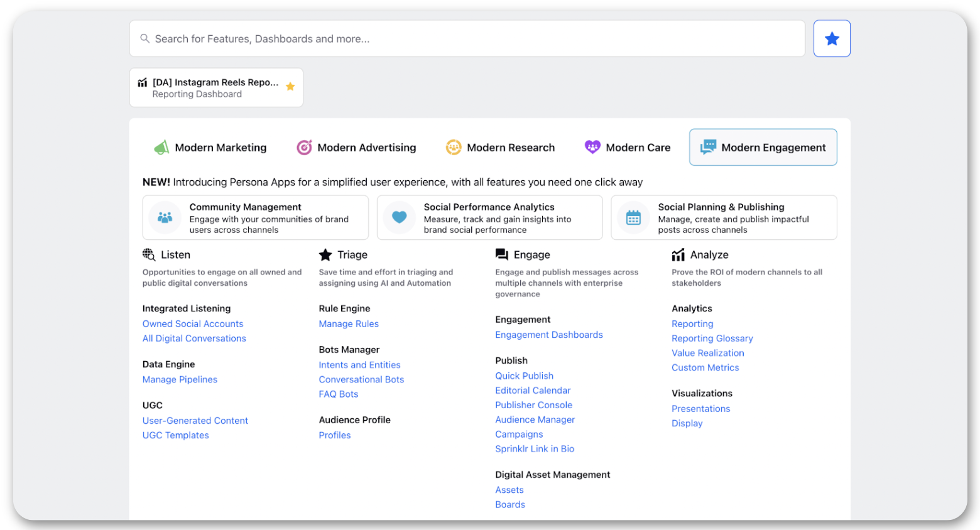The width and height of the screenshot is (980, 530).
Task: Click the Visualizations subheading
Action: point(702,393)
